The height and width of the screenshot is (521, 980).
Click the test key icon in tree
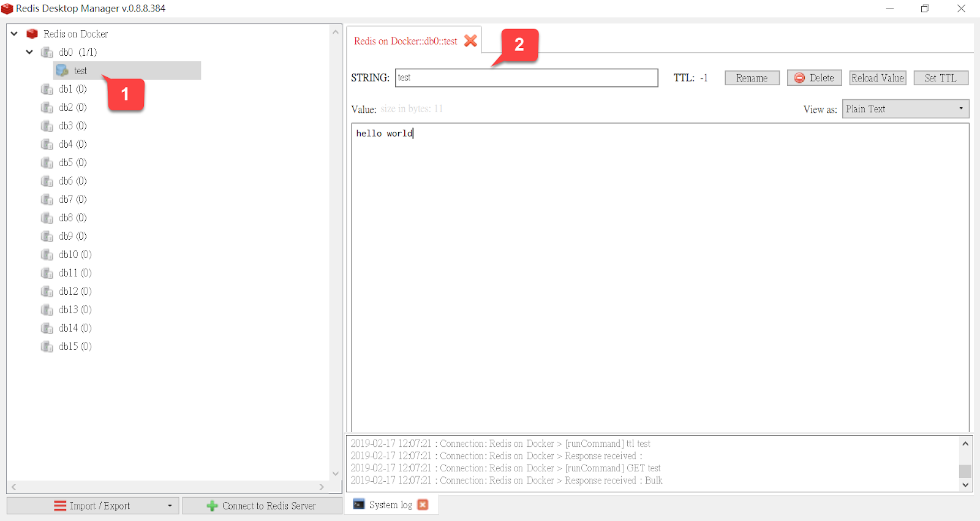tap(62, 70)
